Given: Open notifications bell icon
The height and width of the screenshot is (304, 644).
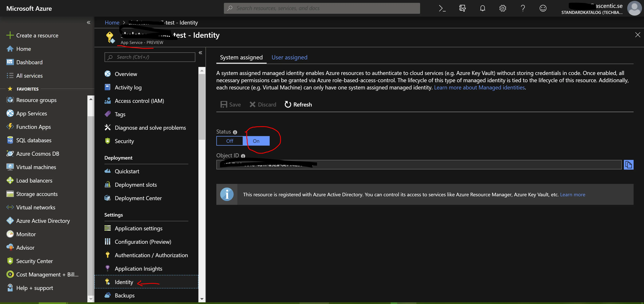Looking at the screenshot, I should (482, 8).
